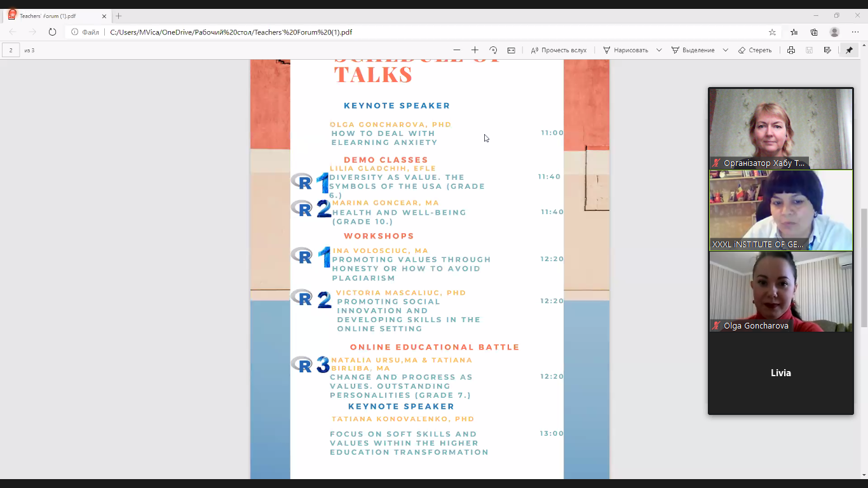Image resolution: width=868 pixels, height=488 pixels.
Task: Toggle the Нарисовать draw tool
Action: coord(625,50)
